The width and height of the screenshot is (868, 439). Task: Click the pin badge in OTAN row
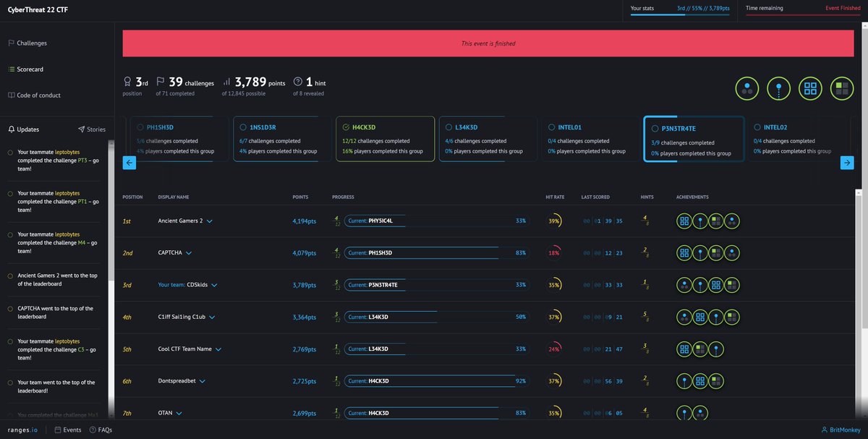coord(684,412)
